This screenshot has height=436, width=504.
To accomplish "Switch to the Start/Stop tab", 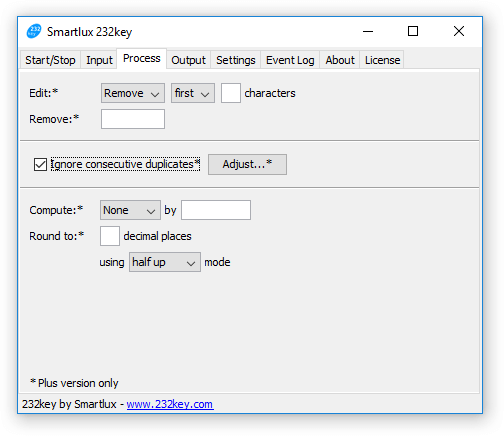I will point(50,60).
